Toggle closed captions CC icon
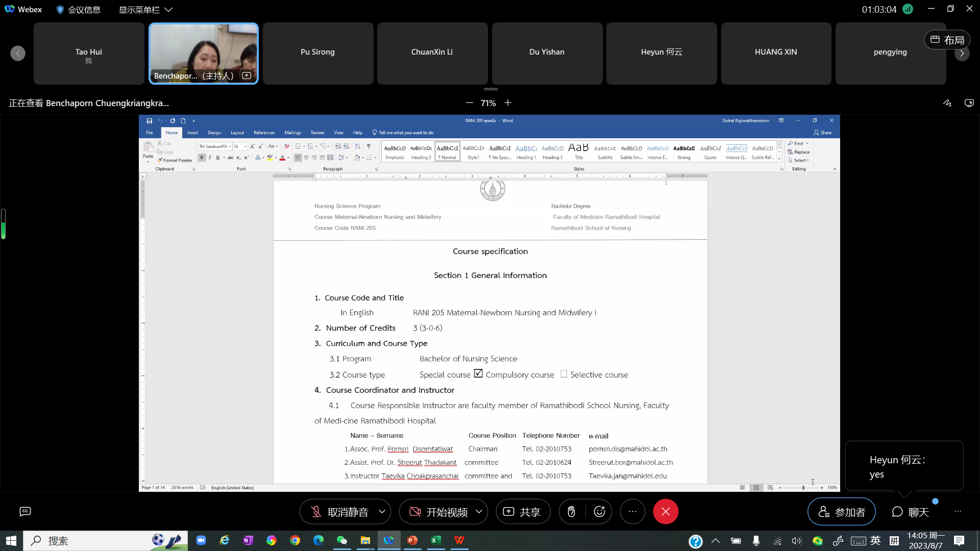 25,511
